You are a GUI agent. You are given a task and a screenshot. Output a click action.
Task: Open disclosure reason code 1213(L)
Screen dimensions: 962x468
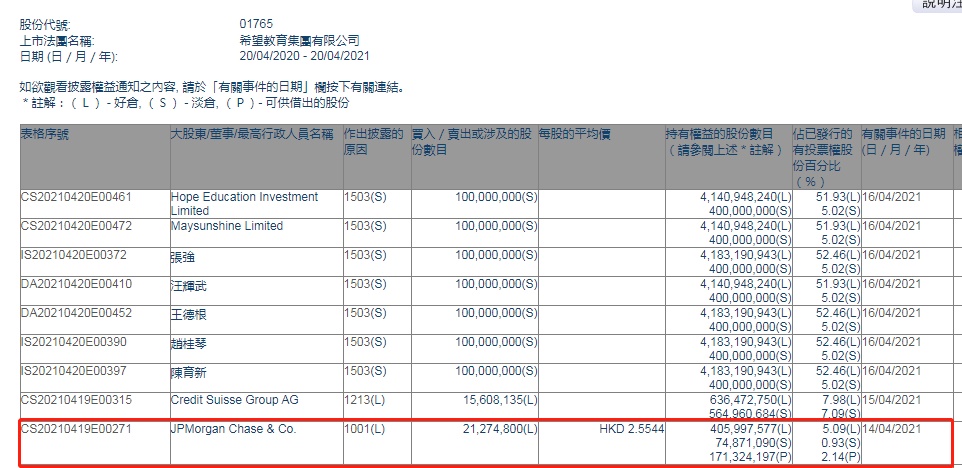pos(364,400)
